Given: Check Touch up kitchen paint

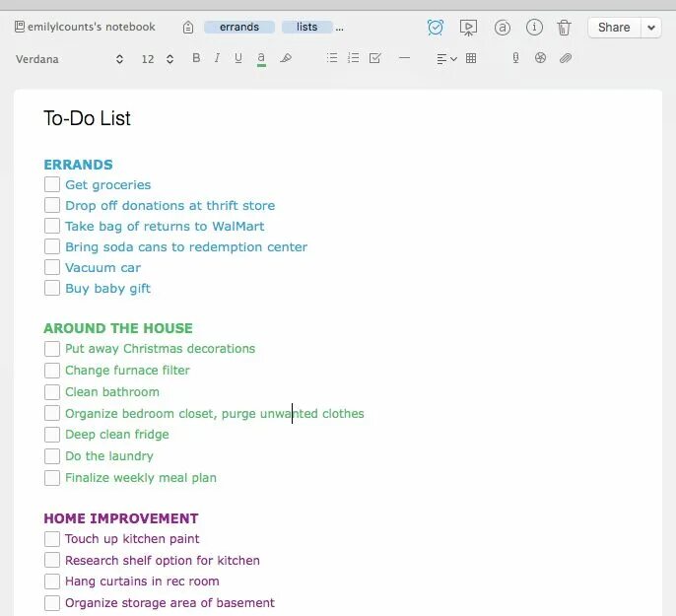Looking at the screenshot, I should click(52, 539).
